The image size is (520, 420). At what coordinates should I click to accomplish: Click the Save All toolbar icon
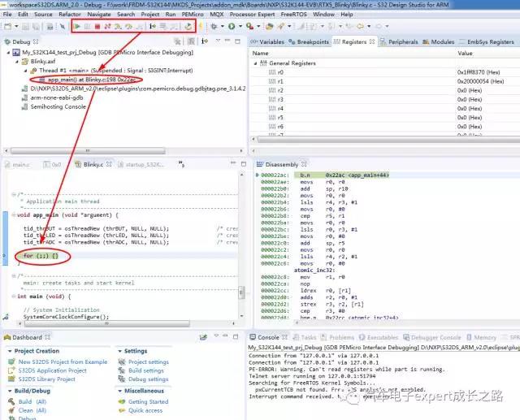tap(36, 26)
